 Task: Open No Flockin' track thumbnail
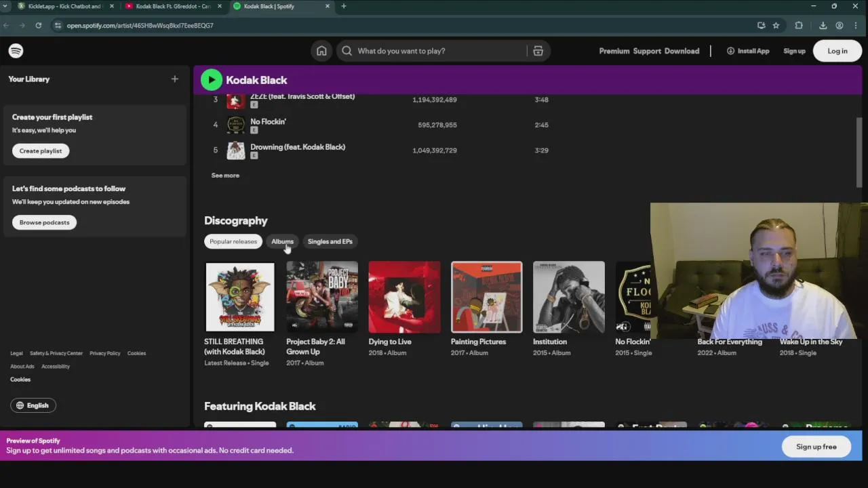(x=235, y=125)
